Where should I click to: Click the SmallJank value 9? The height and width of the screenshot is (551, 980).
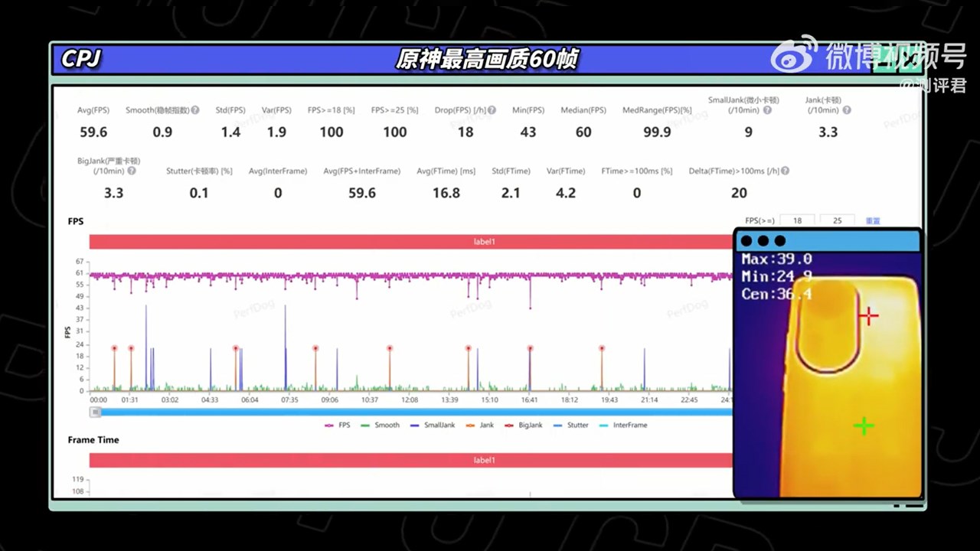coord(749,132)
